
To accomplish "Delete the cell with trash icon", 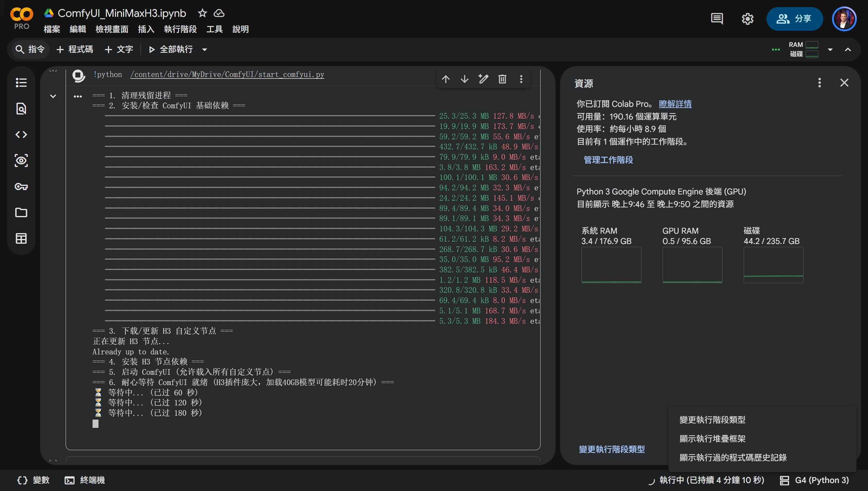I will point(502,79).
